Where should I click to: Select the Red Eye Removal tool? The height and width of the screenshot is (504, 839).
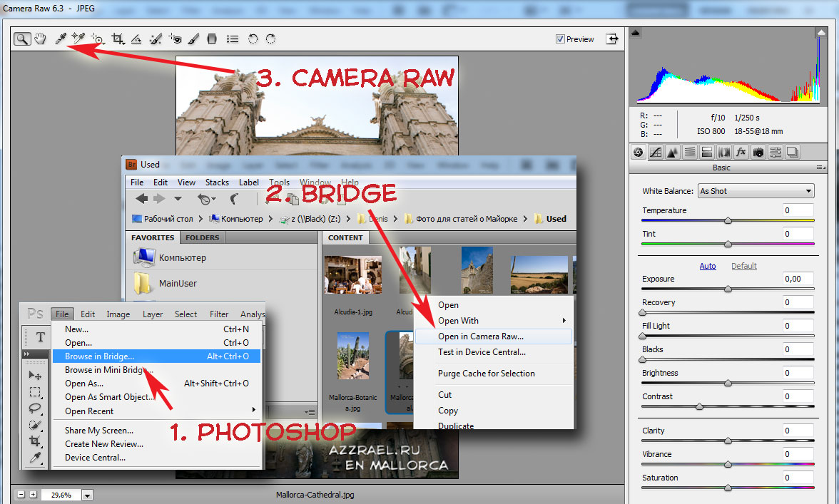pos(175,39)
